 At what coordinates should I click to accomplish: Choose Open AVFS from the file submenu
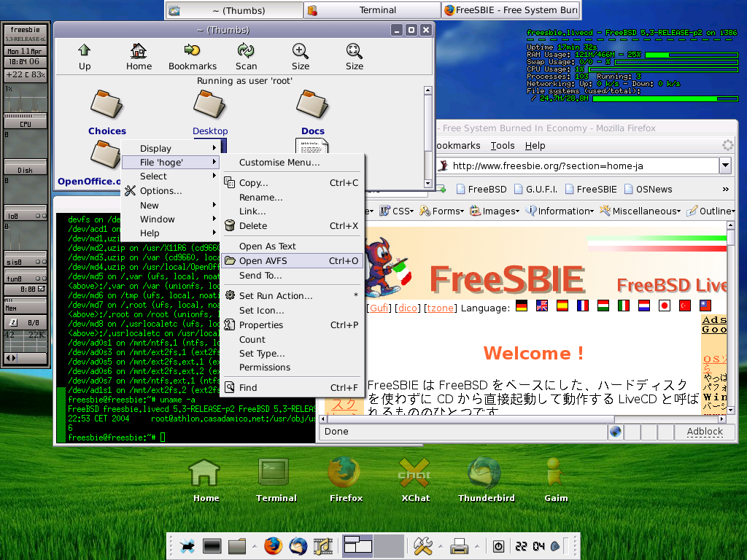(x=292, y=260)
